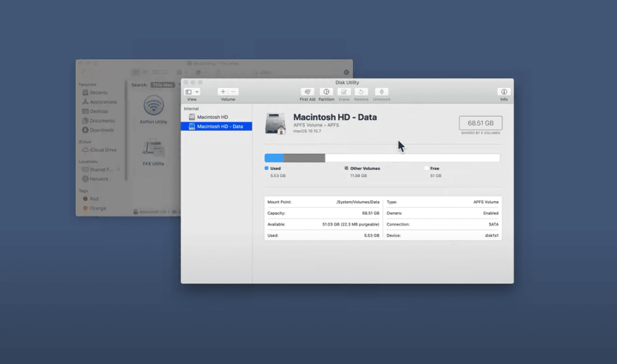
Task: Click the white Free portion of the storage bar
Action: click(412, 158)
